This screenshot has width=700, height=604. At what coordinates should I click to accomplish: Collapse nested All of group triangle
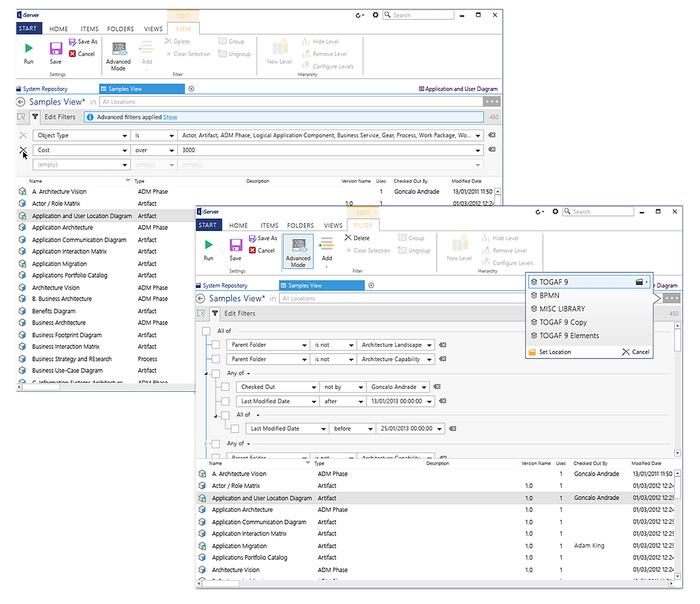point(216,416)
